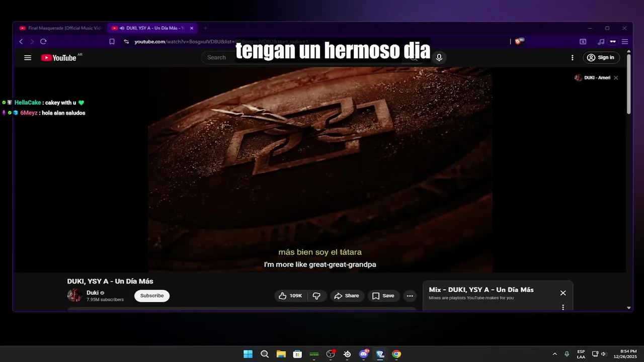This screenshot has width=644, height=362.
Task: Open Discord from the taskbar
Action: [364, 354]
